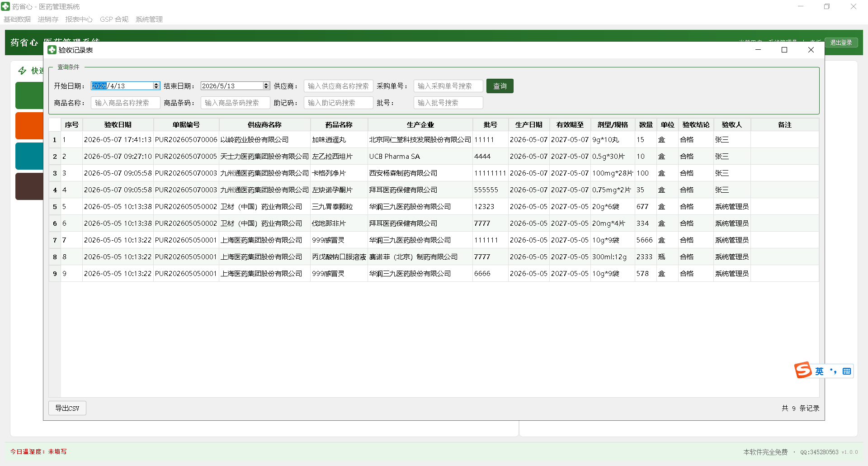
Task: Click the 查询 search button
Action: (500, 86)
